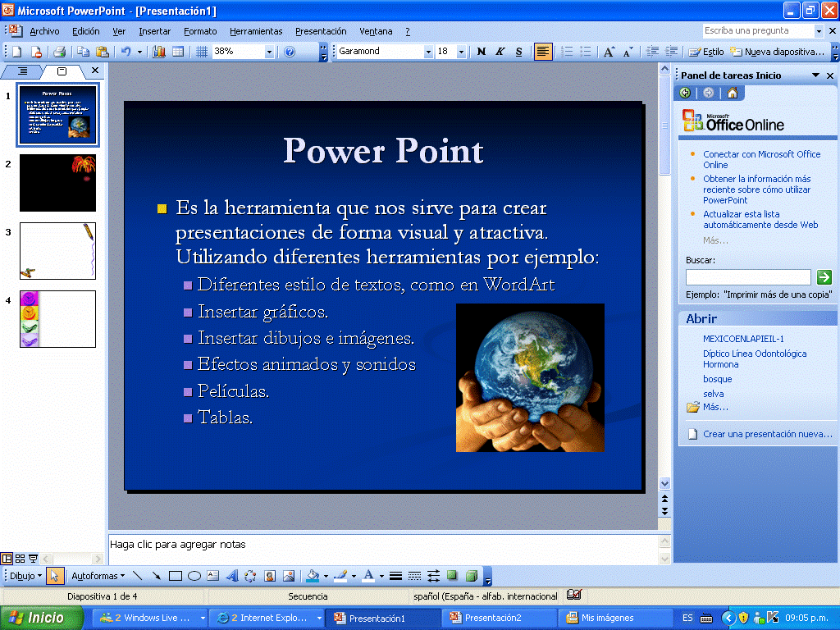Open recent file MEXICOENLAPIEIL-1
Viewport: 840px width, 630px height.
pos(743,339)
